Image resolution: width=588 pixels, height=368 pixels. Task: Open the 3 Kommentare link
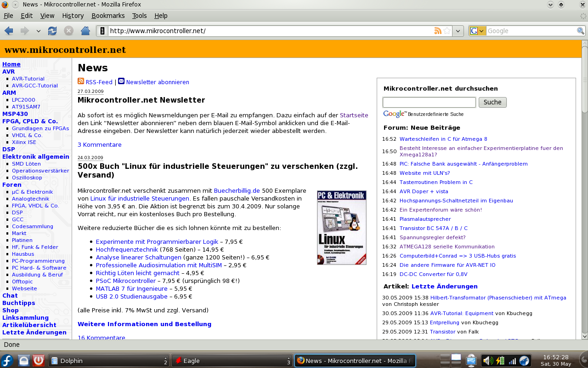(100, 145)
